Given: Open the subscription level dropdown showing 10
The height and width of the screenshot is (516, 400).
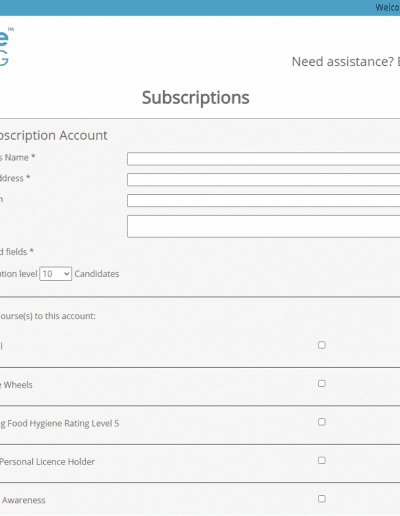Looking at the screenshot, I should (x=56, y=274).
